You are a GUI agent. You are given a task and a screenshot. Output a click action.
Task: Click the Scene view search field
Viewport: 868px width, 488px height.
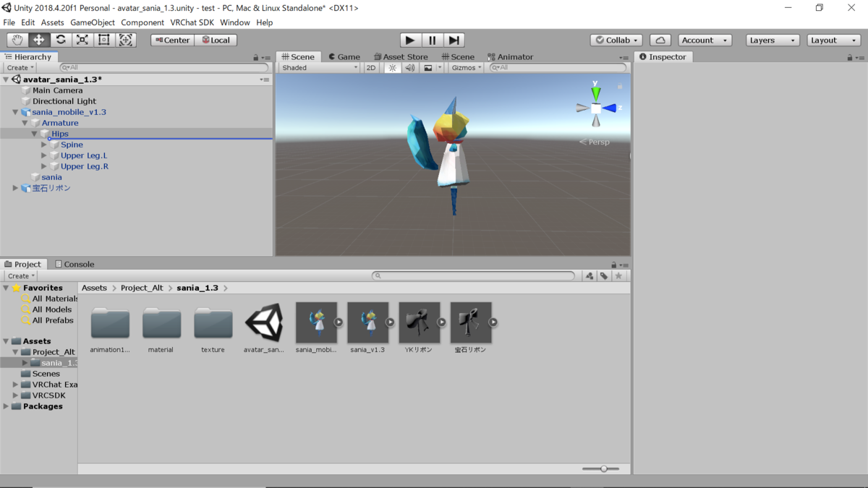[x=558, y=67]
